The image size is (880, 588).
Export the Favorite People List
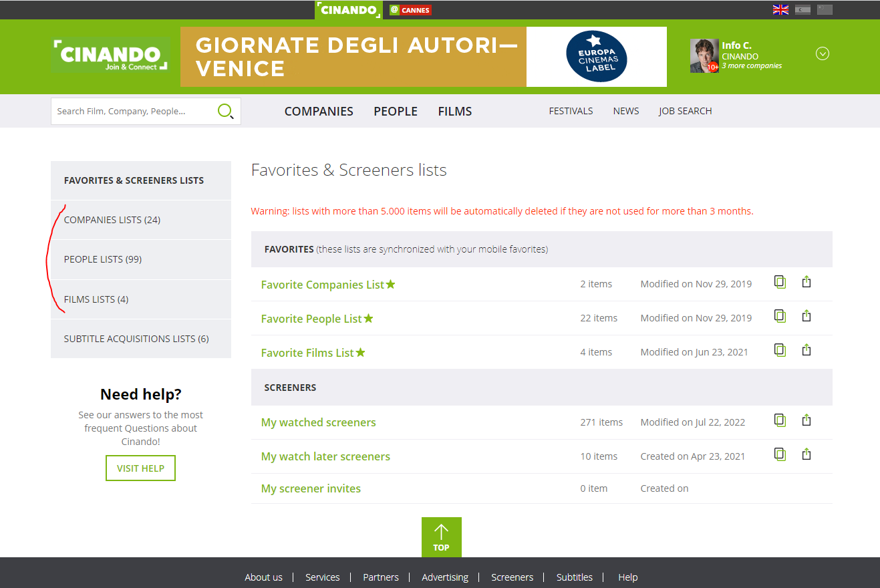click(806, 315)
